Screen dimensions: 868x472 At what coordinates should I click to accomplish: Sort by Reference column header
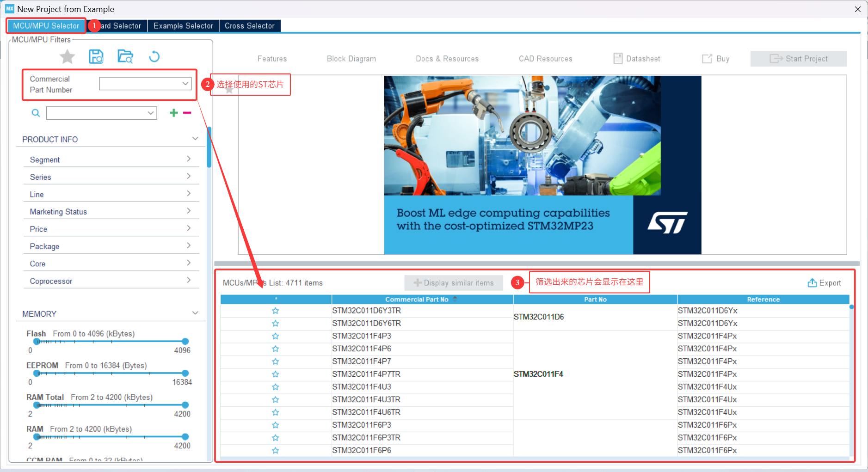click(763, 300)
